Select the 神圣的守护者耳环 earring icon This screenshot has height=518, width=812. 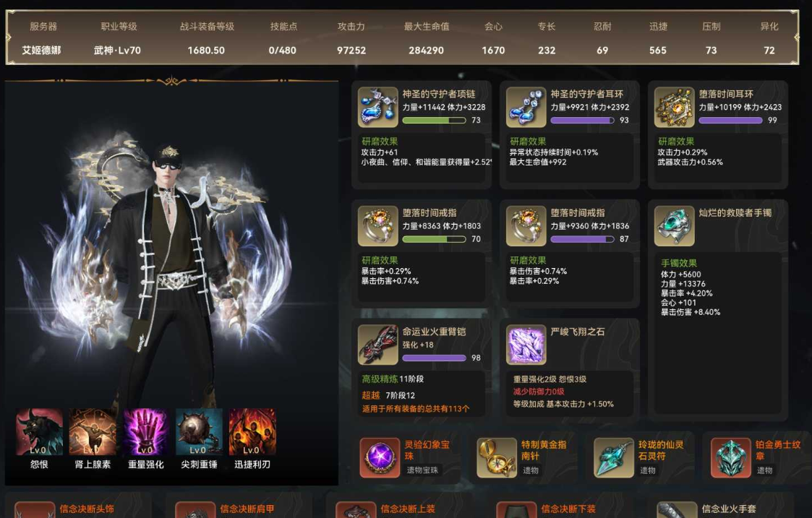526,107
